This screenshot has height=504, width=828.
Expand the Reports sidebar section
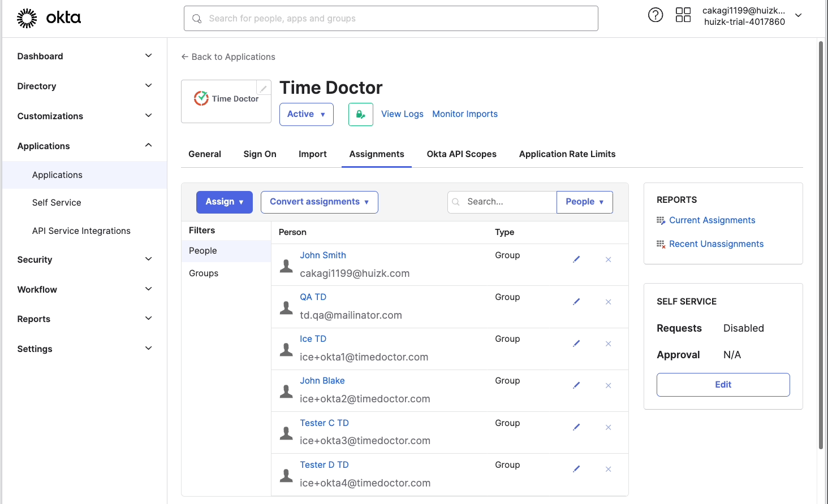click(x=85, y=319)
